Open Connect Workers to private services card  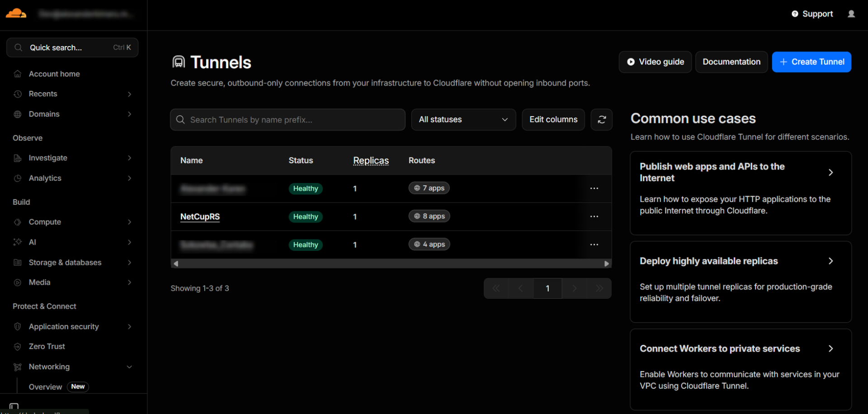[741, 369]
